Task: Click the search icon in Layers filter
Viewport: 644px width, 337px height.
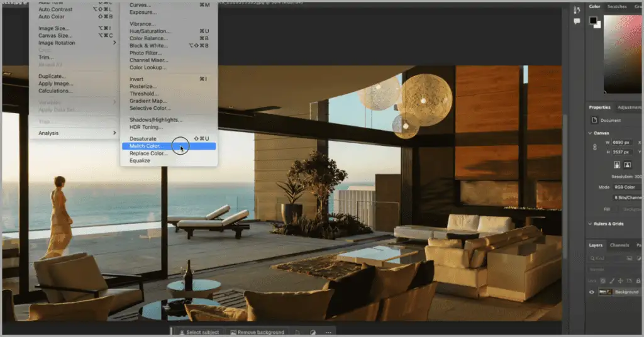Action: click(x=592, y=258)
